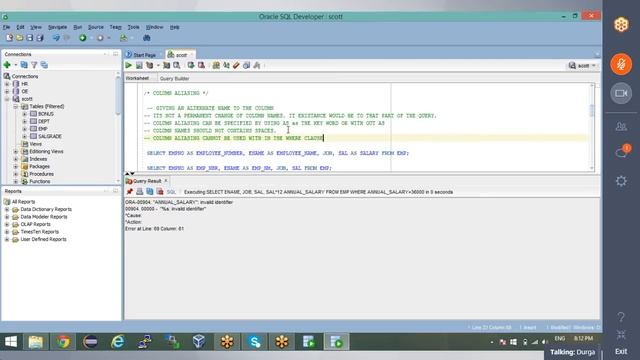Viewport: 640px width, 360px height.
Task: Click the Run Script icon
Action: tap(139, 65)
